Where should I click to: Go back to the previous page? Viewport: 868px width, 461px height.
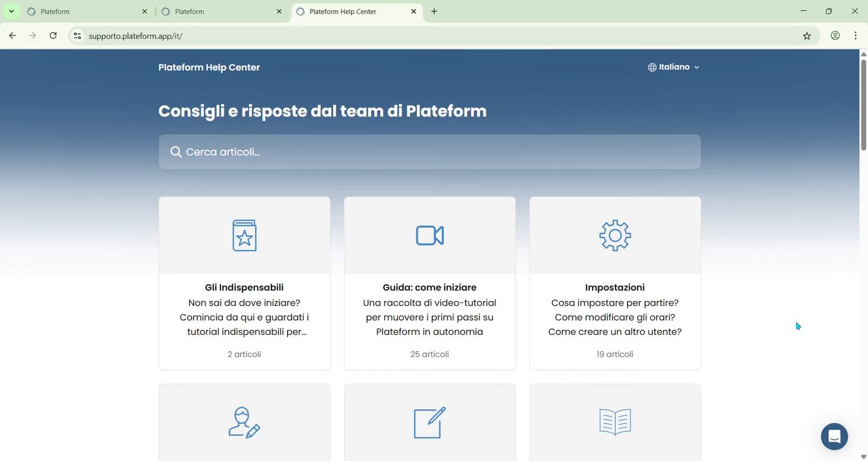[x=13, y=36]
